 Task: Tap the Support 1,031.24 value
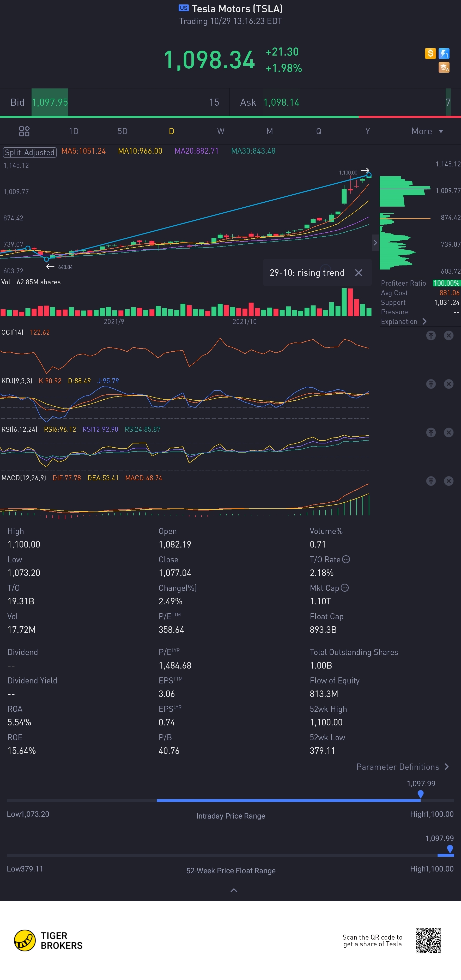point(447,302)
